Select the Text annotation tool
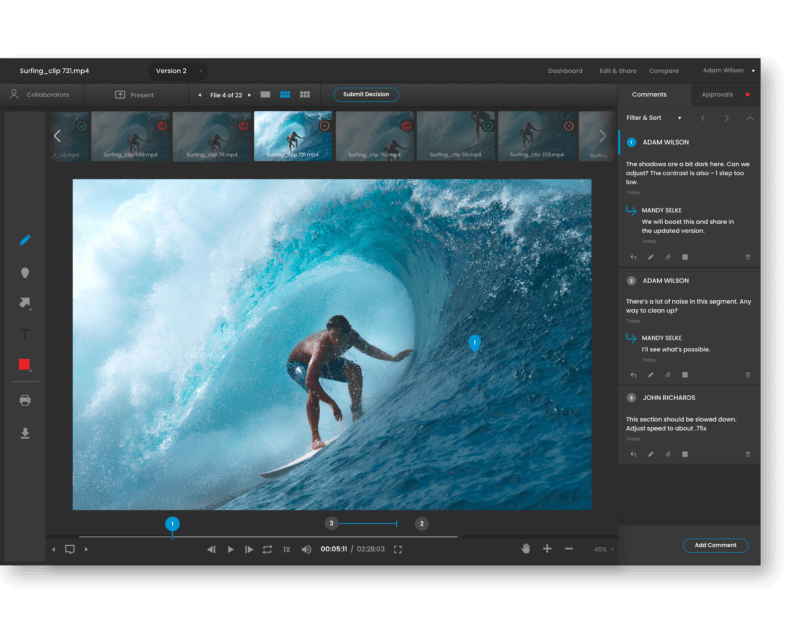The height and width of the screenshot is (622, 800). (24, 336)
